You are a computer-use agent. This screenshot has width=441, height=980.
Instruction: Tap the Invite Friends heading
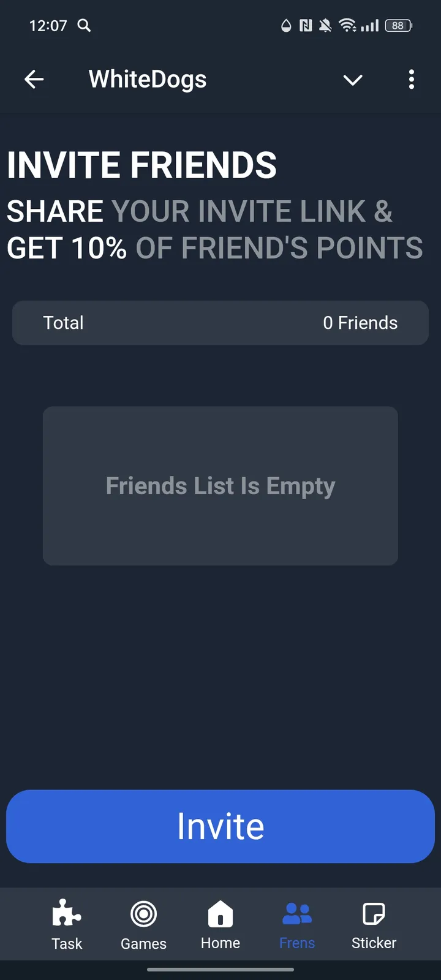pyautogui.click(x=142, y=165)
